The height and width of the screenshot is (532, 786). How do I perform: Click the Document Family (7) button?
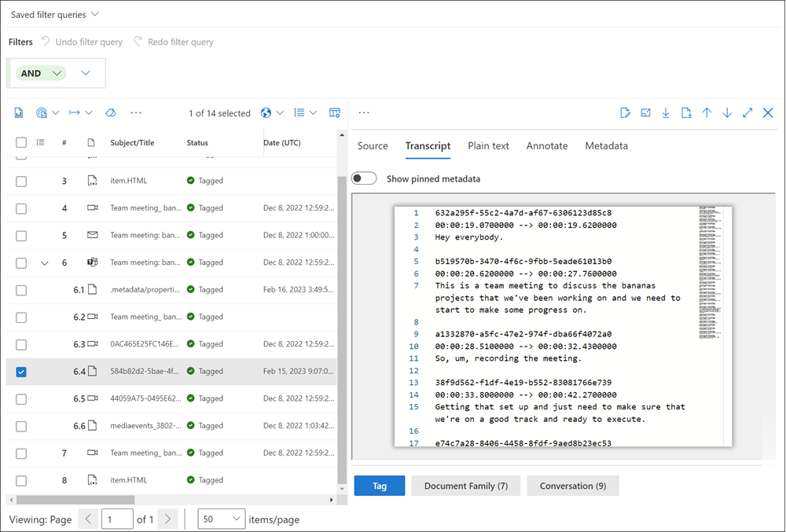(465, 486)
